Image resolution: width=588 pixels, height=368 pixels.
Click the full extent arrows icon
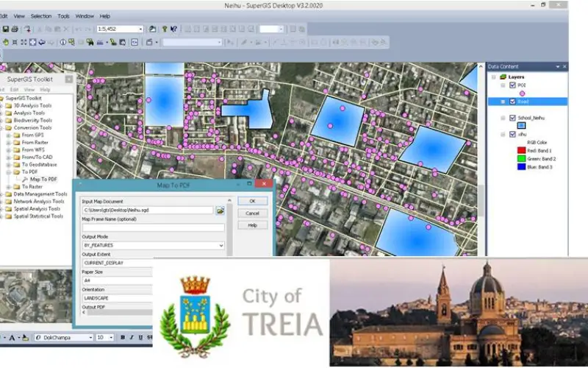(32, 43)
